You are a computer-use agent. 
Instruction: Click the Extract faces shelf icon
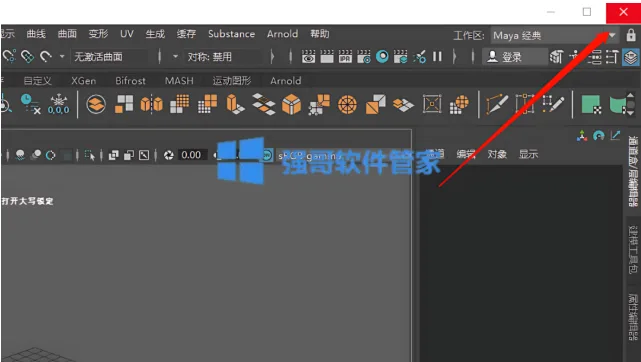[403, 105]
